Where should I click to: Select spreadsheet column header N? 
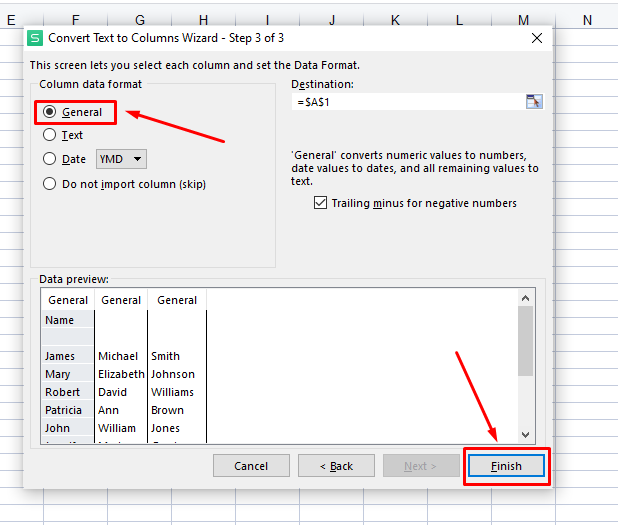point(587,20)
